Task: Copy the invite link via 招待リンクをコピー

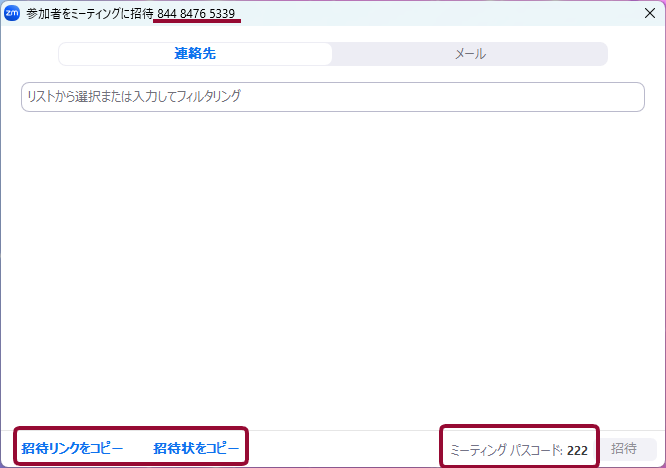Action: tap(72, 449)
